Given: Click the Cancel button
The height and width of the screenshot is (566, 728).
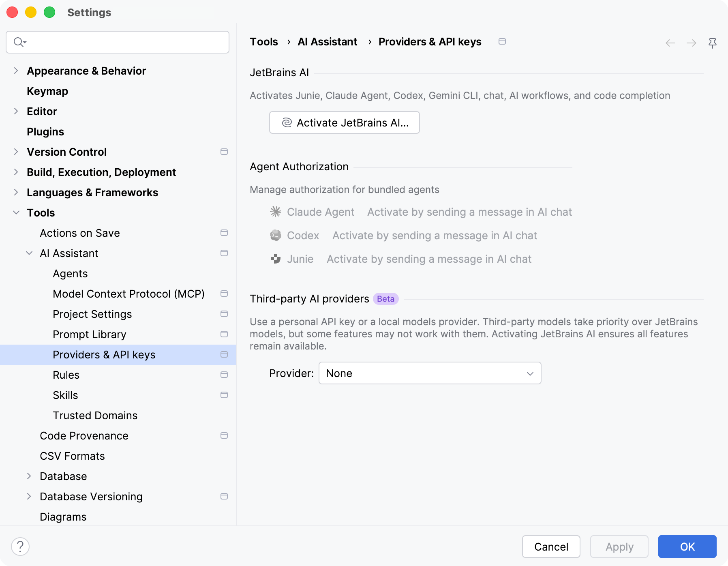Looking at the screenshot, I should pyautogui.click(x=551, y=547).
